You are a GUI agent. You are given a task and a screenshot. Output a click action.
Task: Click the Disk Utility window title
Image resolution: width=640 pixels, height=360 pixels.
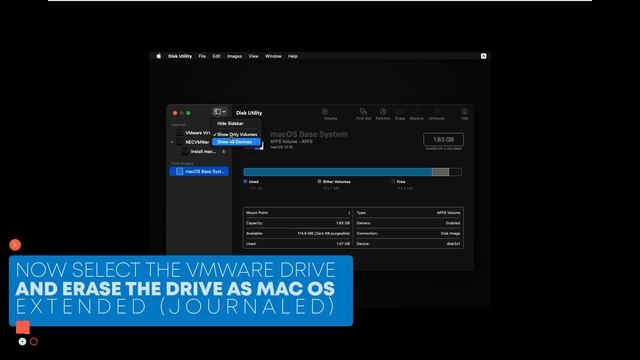point(249,113)
